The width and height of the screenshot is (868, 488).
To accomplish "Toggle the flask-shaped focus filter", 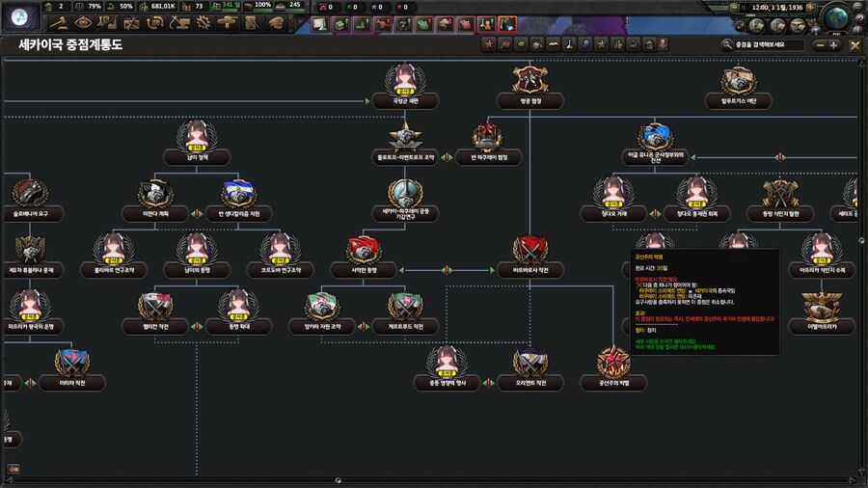I will click(569, 44).
